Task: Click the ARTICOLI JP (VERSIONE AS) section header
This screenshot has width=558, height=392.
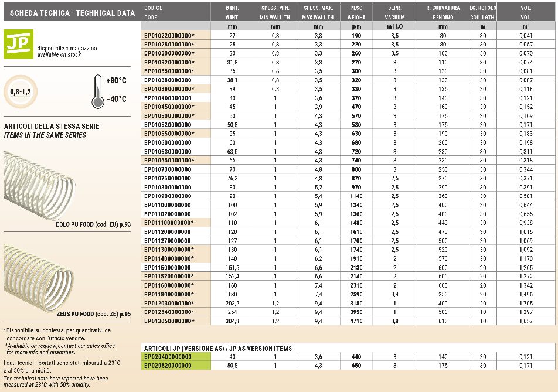Action: (x=217, y=348)
